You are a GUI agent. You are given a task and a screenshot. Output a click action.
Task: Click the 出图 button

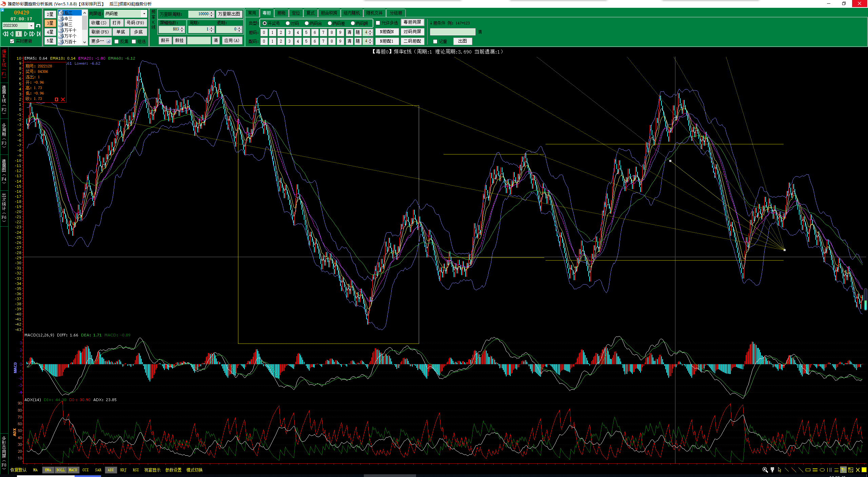pos(462,41)
